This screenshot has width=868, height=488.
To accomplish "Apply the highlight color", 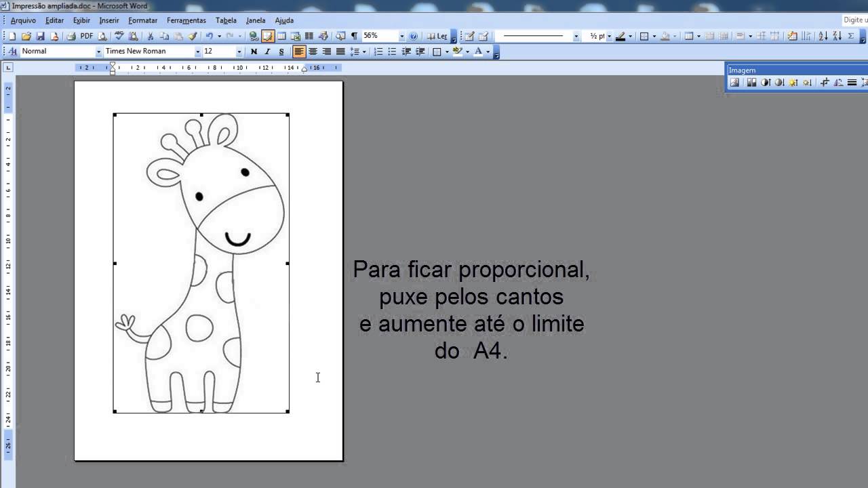I will pos(457,52).
